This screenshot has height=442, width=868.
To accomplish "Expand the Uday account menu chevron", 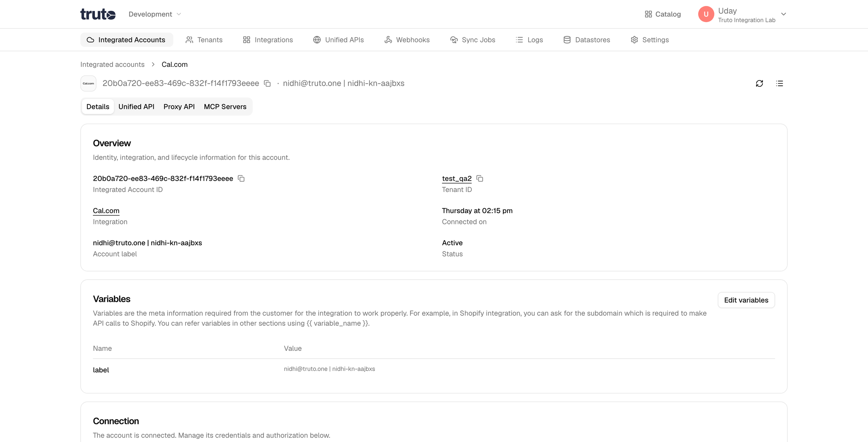I will point(783,14).
